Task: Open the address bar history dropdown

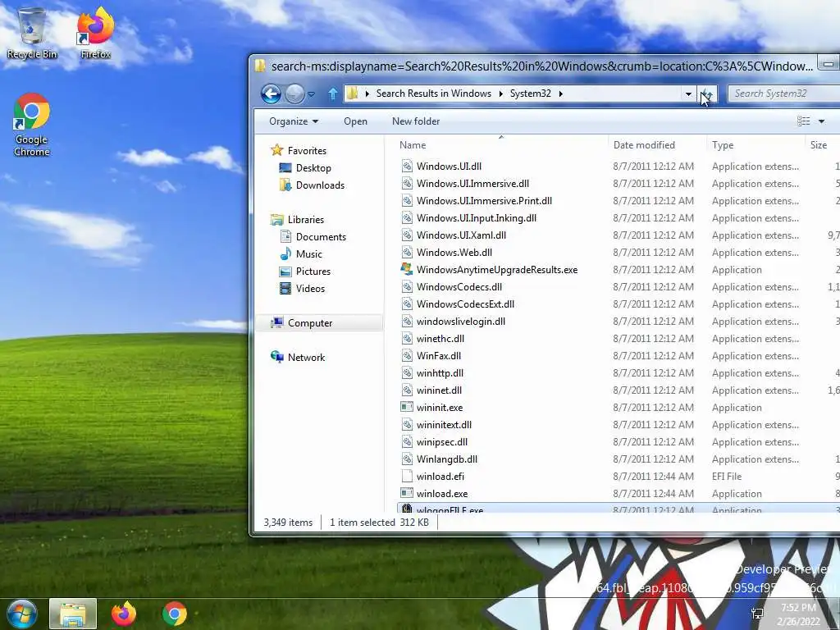Action: 688,94
